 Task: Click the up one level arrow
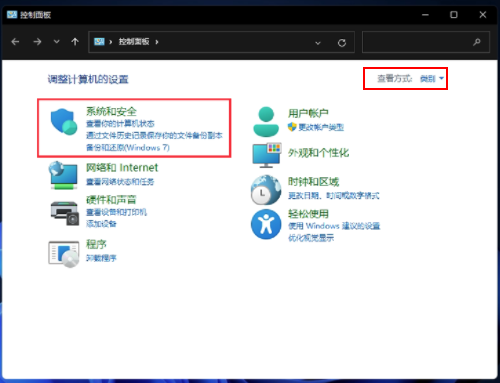click(x=75, y=42)
